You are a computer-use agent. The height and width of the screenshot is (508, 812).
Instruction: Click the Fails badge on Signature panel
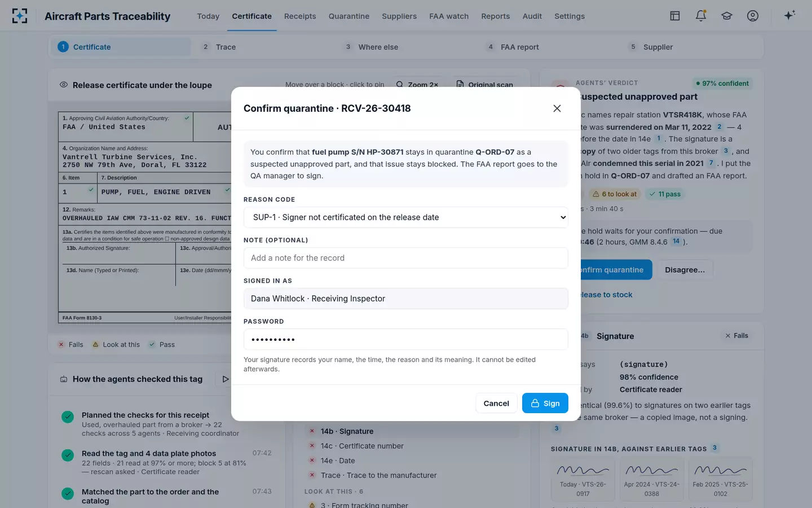[736, 336]
